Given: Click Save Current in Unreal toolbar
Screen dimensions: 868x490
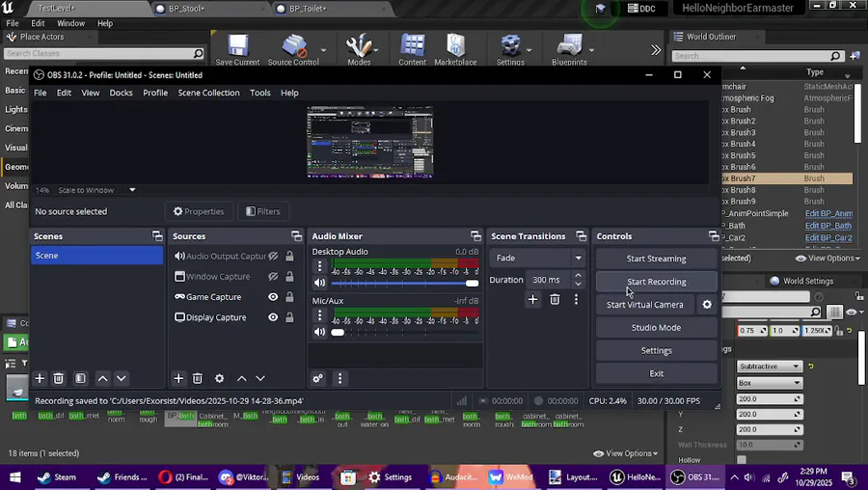Looking at the screenshot, I should pos(237,49).
